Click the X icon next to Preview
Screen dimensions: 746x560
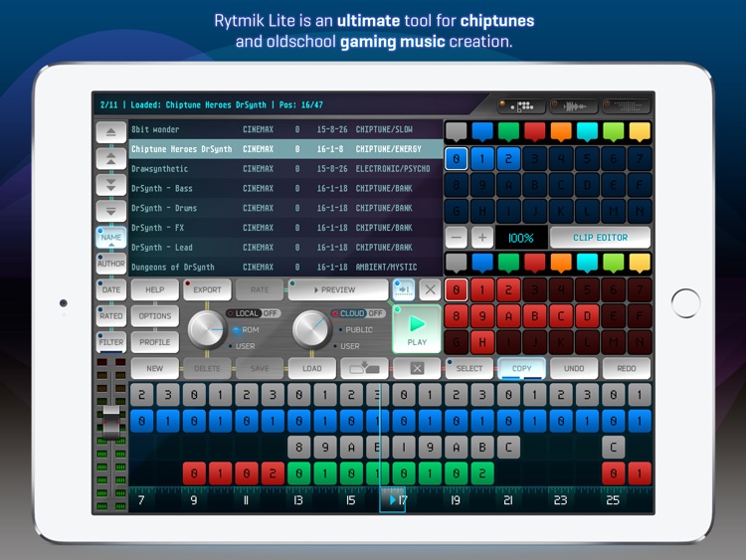point(430,289)
